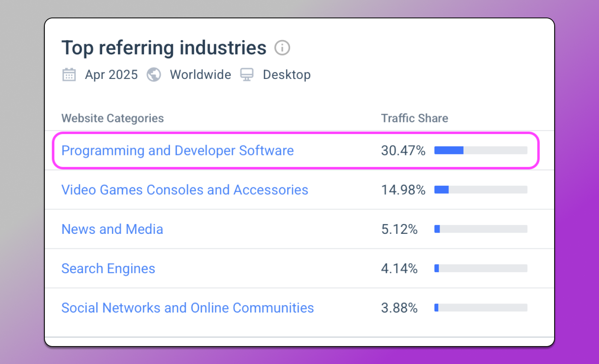Click the Desktop device label

pos(287,75)
